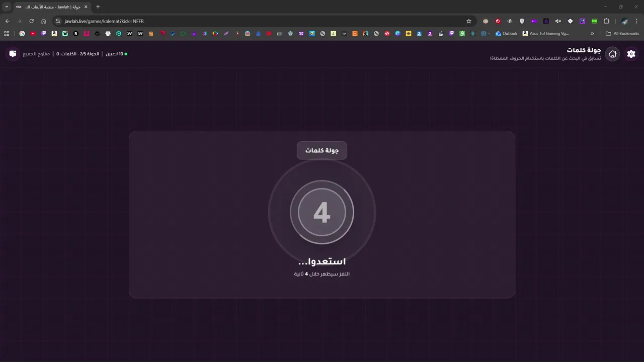Image resolution: width=644 pixels, height=362 pixels.
Task: Open a new browser tab
Action: tap(98, 7)
